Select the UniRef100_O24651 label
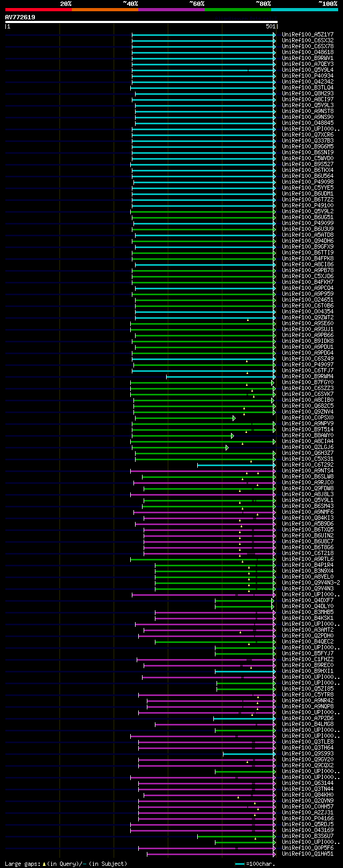Screen dimensions: 343x868 (308, 300)
